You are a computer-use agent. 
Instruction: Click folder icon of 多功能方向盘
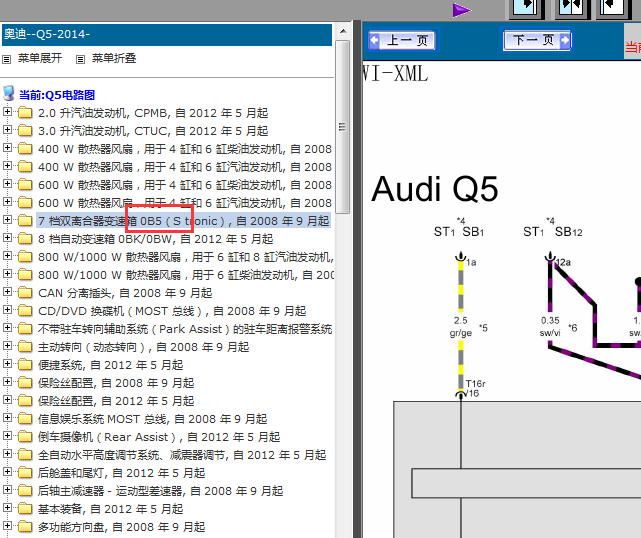pos(25,526)
